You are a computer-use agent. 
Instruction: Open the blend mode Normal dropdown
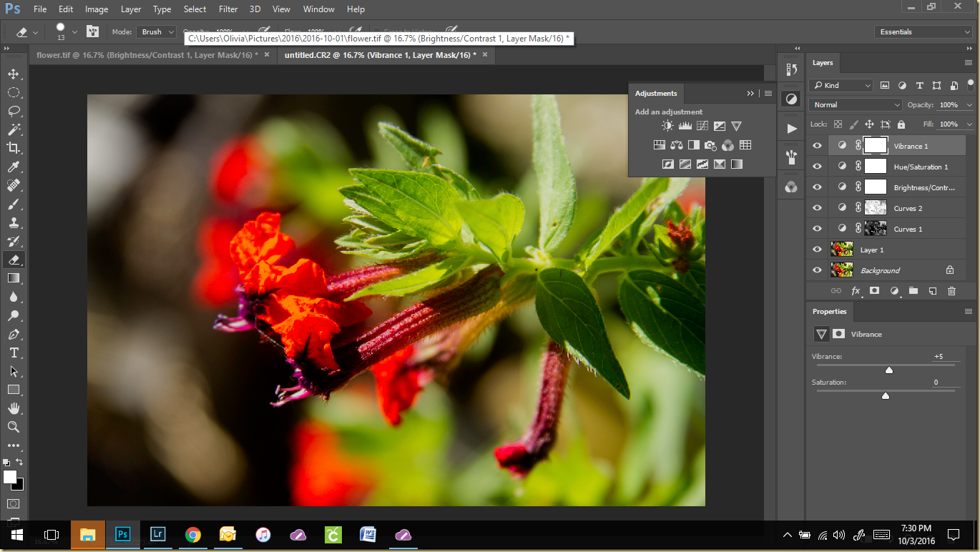[856, 105]
